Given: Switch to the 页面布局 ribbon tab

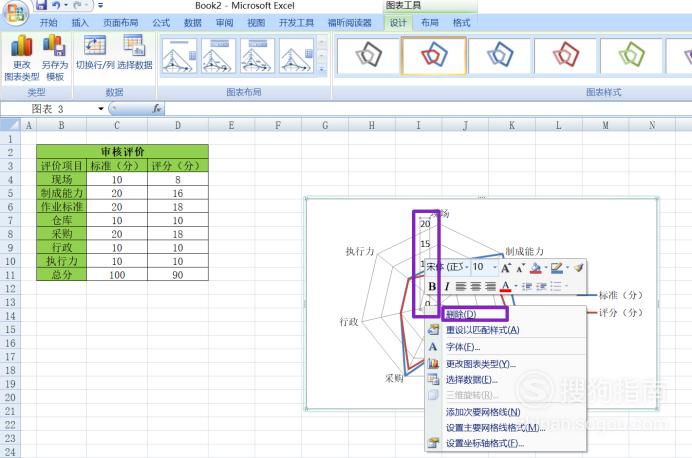Looking at the screenshot, I should pyautogui.click(x=120, y=23).
